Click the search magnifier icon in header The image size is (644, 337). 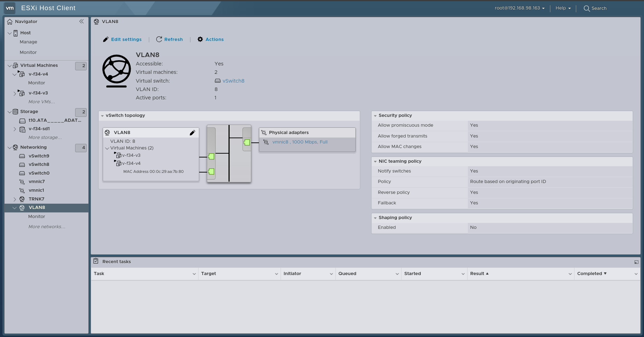point(587,8)
